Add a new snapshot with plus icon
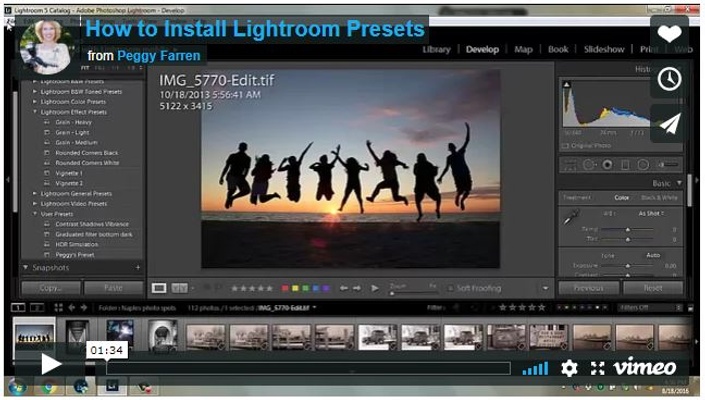Viewport: 705px width, 400px height. click(138, 267)
